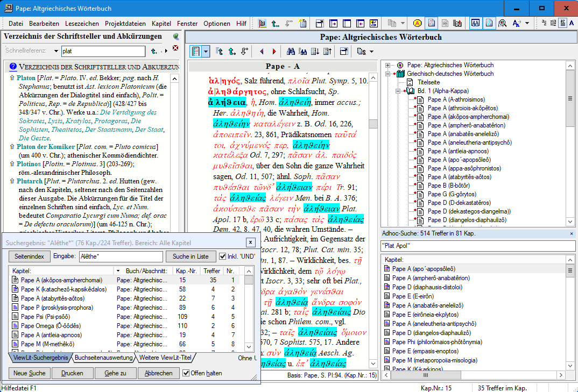Click the magnifier page search icon in main toolbar

(502, 23)
